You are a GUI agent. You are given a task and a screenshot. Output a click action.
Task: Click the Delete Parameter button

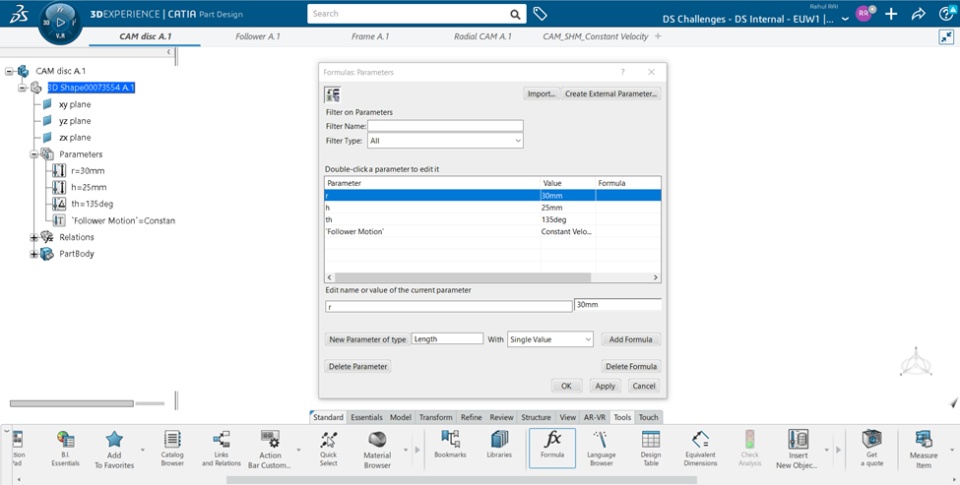click(358, 366)
